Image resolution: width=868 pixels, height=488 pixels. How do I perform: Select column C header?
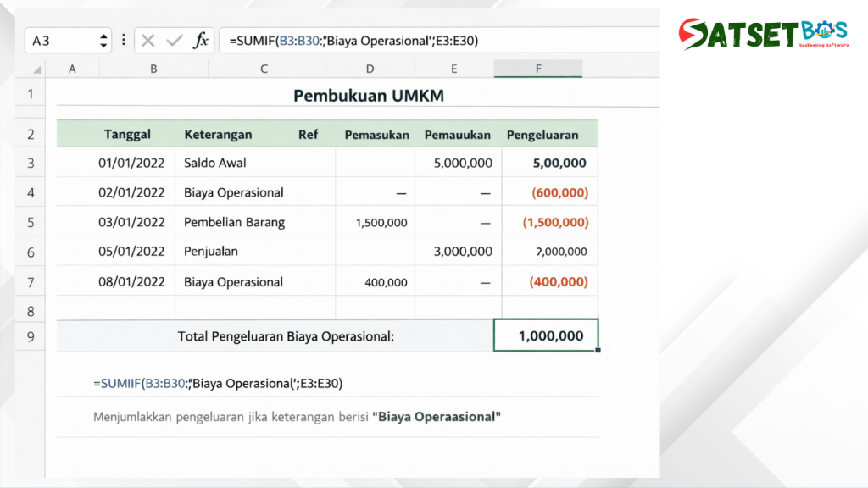click(x=264, y=69)
